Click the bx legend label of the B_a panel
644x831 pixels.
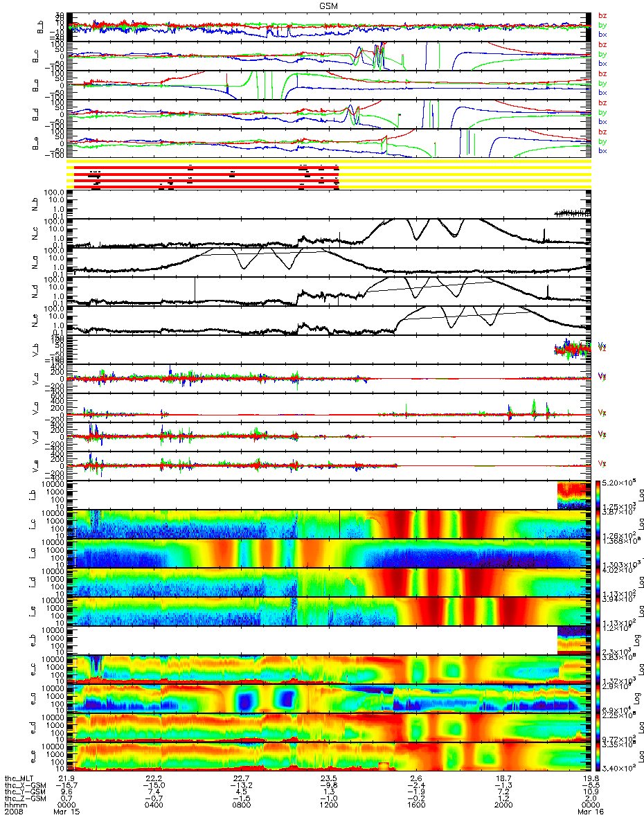coord(602,91)
